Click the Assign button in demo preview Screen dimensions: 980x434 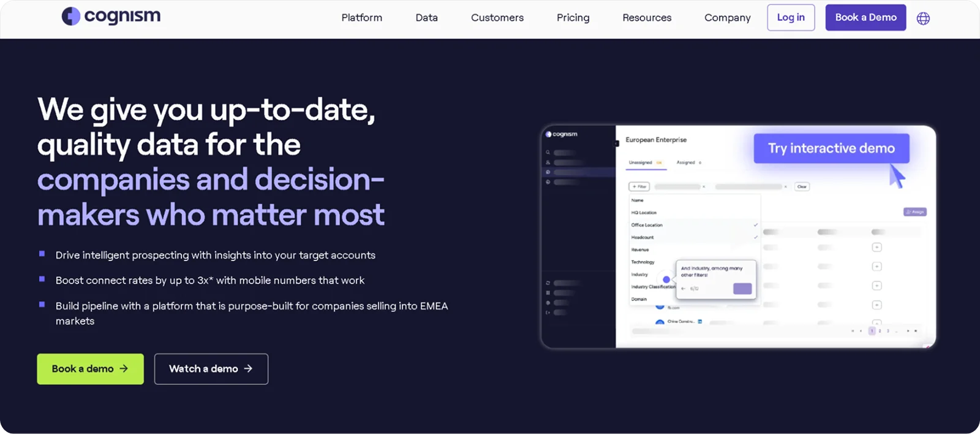click(915, 212)
